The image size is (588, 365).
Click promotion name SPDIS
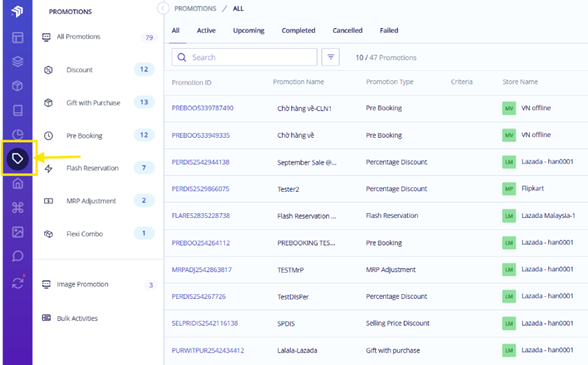pos(286,323)
